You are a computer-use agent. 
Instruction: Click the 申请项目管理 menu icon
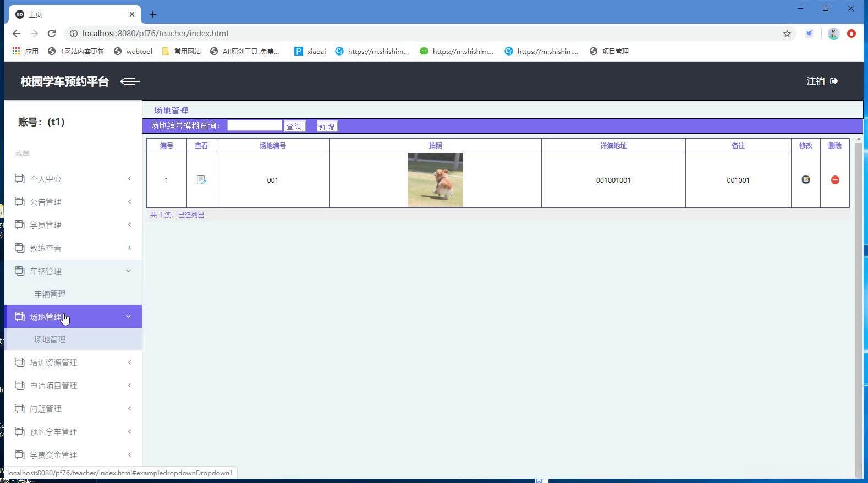(x=20, y=385)
